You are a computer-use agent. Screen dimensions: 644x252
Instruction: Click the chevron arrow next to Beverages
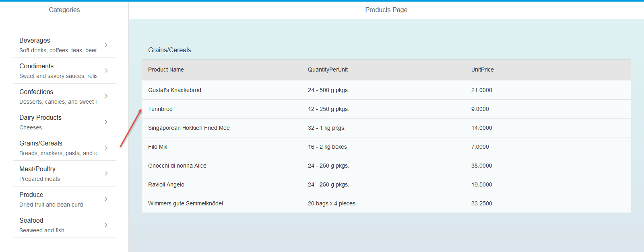[x=106, y=45]
